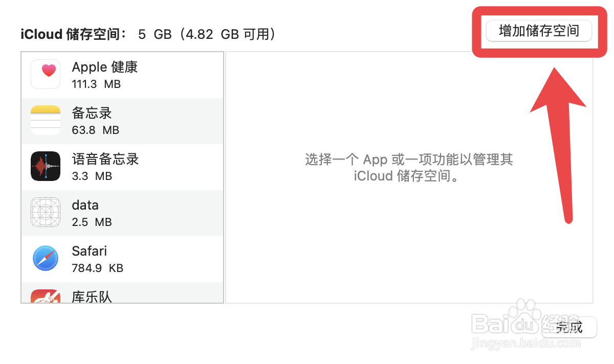Click the 完成 button
Viewport: 614px width, 364px height.
tap(569, 327)
